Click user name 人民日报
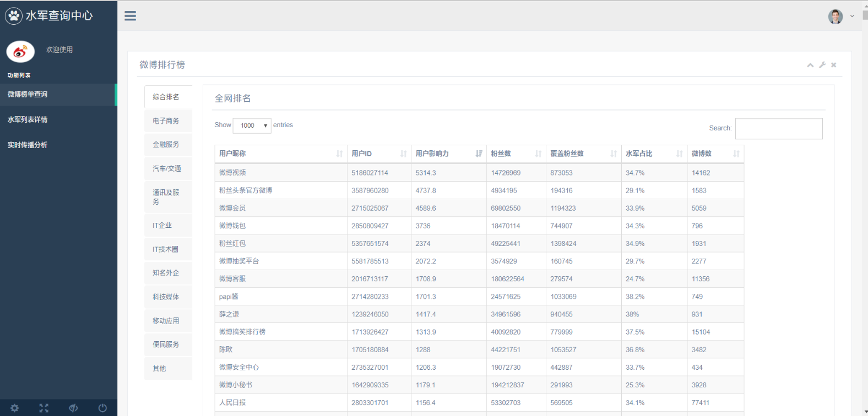The height and width of the screenshot is (416, 868). click(232, 403)
